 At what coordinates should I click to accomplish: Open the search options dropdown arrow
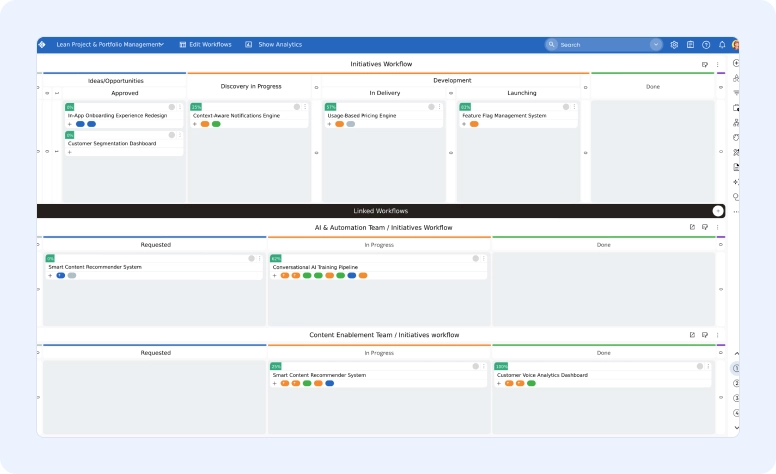coord(656,45)
